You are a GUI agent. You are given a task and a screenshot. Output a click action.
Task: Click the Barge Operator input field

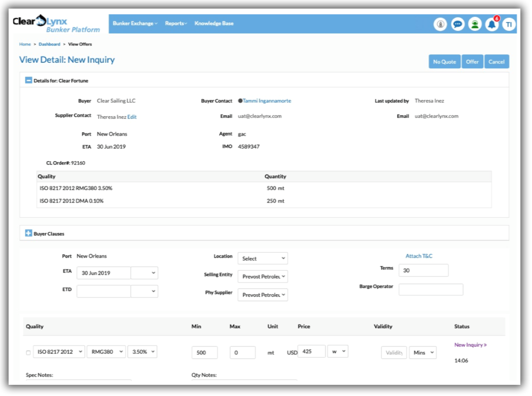tap(431, 289)
